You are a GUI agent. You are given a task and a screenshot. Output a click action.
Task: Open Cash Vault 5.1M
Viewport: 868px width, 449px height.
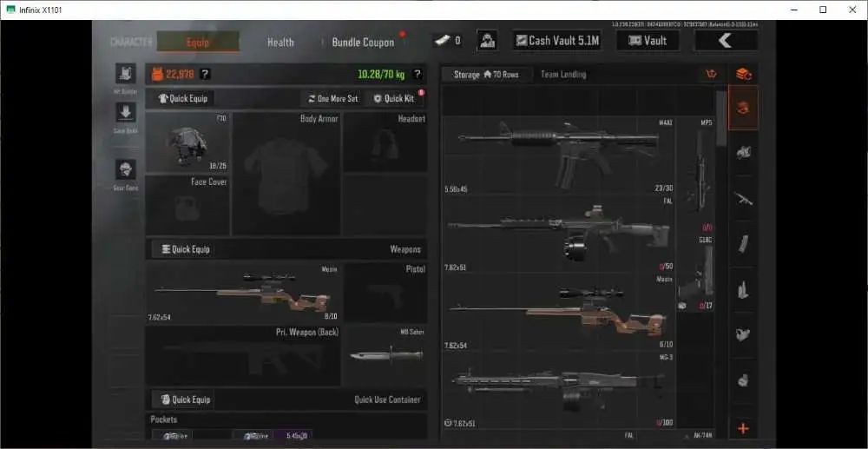[x=557, y=41]
